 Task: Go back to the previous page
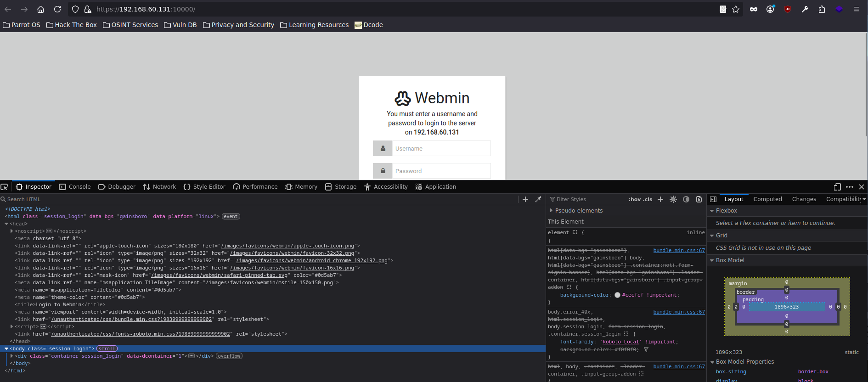coord(8,9)
